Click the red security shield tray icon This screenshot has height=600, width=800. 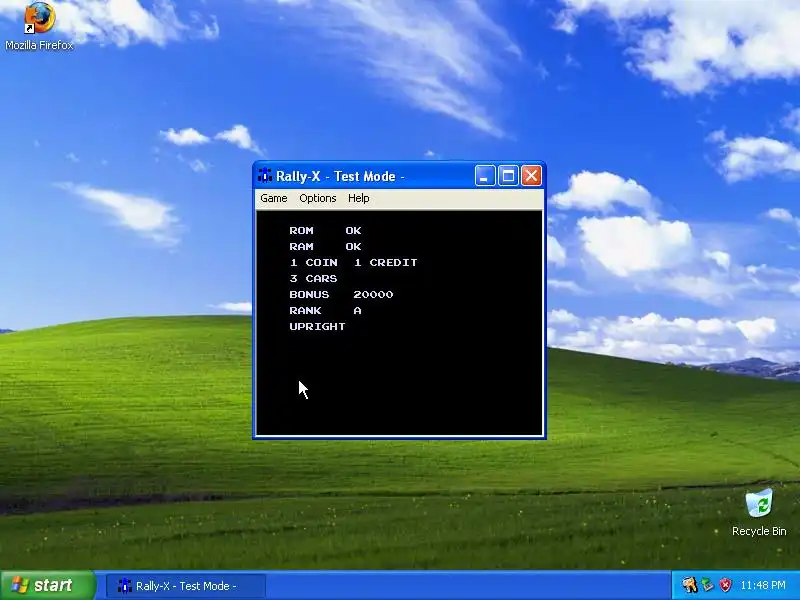725,585
